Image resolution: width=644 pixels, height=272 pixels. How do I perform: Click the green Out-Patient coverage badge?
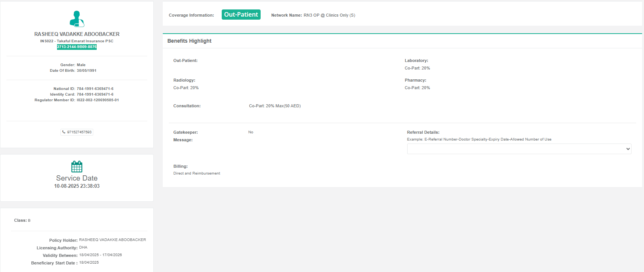coord(241,15)
